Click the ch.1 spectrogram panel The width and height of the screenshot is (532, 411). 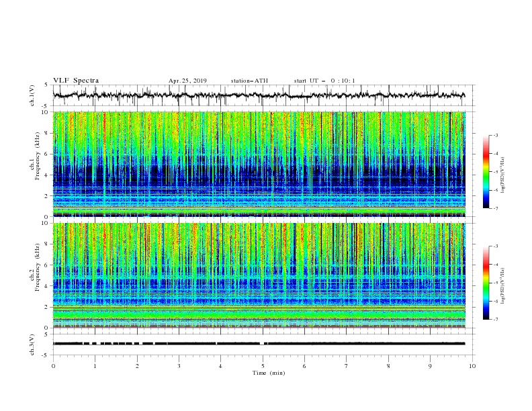[x=259, y=164]
